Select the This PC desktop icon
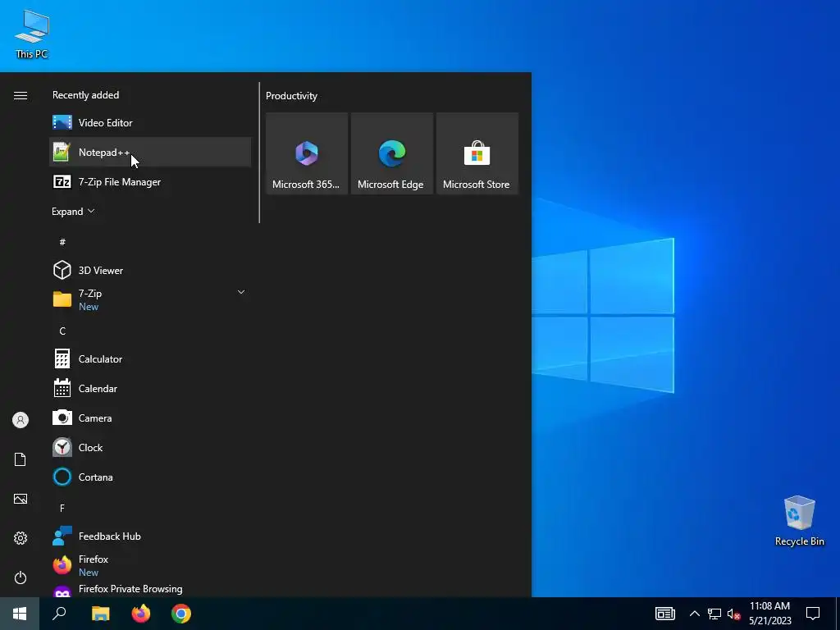 tap(32, 34)
